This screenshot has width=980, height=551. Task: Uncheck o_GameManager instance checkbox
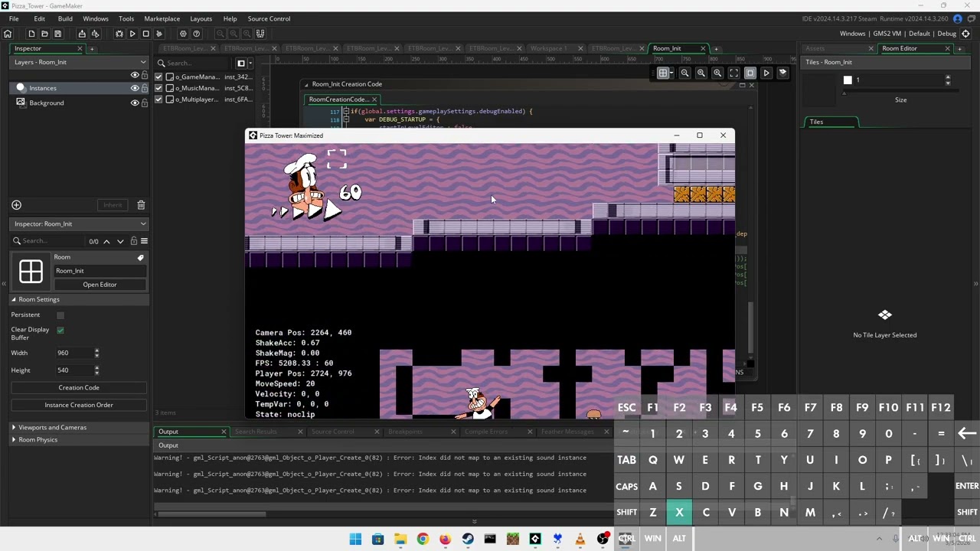click(x=158, y=77)
